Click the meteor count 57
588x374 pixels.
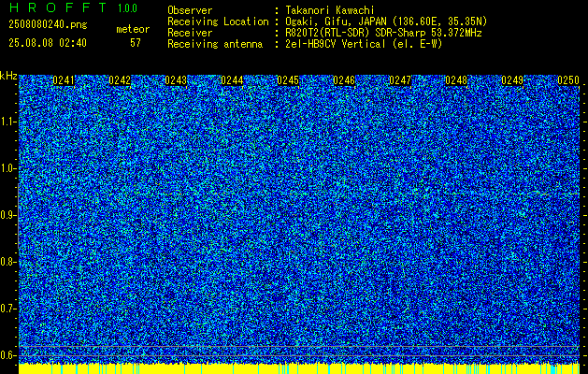[136, 43]
